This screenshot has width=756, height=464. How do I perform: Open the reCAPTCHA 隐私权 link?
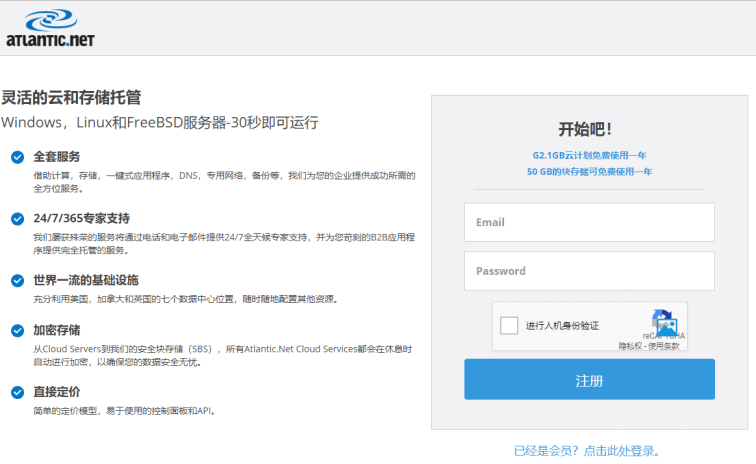coord(630,346)
